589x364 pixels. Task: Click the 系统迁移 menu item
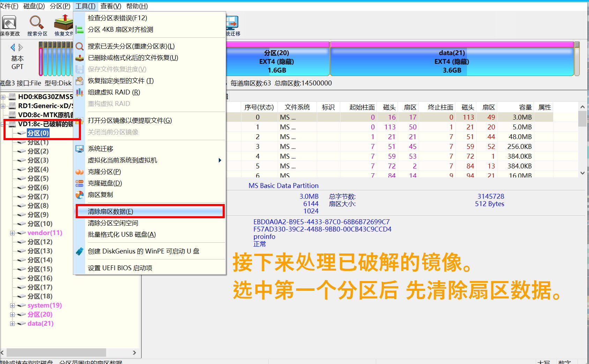point(100,149)
